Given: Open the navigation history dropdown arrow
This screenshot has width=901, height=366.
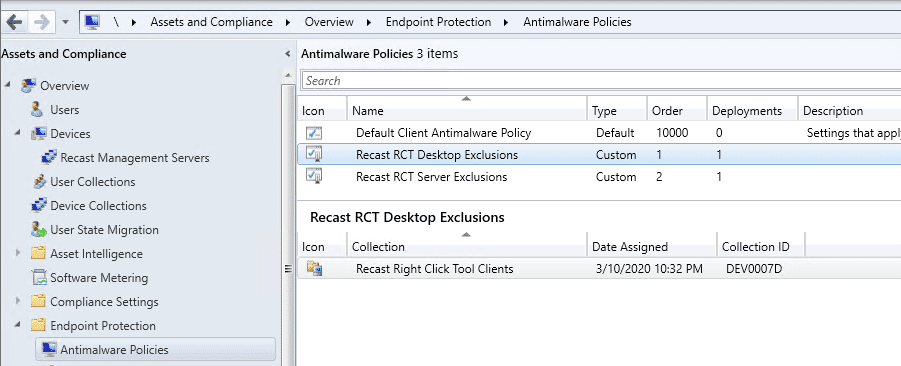Looking at the screenshot, I should [65, 23].
